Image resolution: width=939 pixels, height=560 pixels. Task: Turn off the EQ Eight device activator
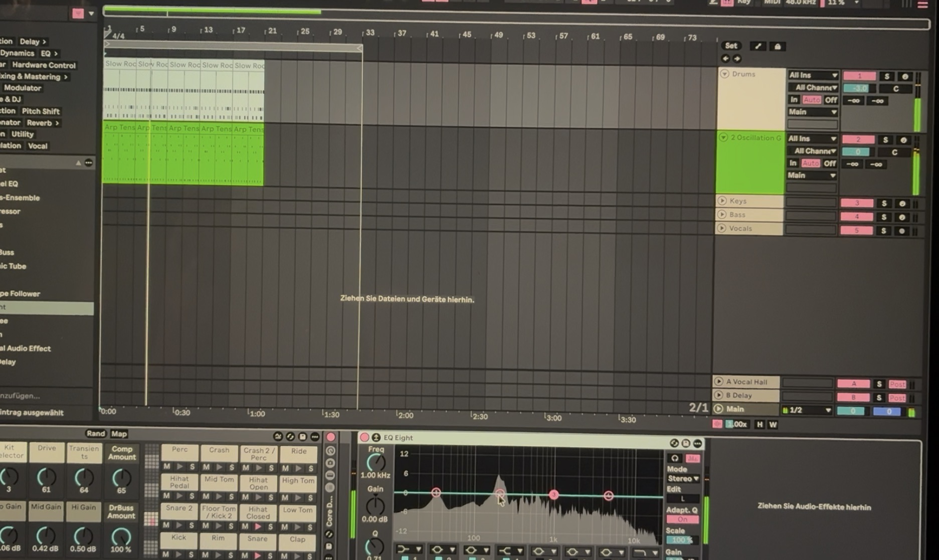(364, 438)
